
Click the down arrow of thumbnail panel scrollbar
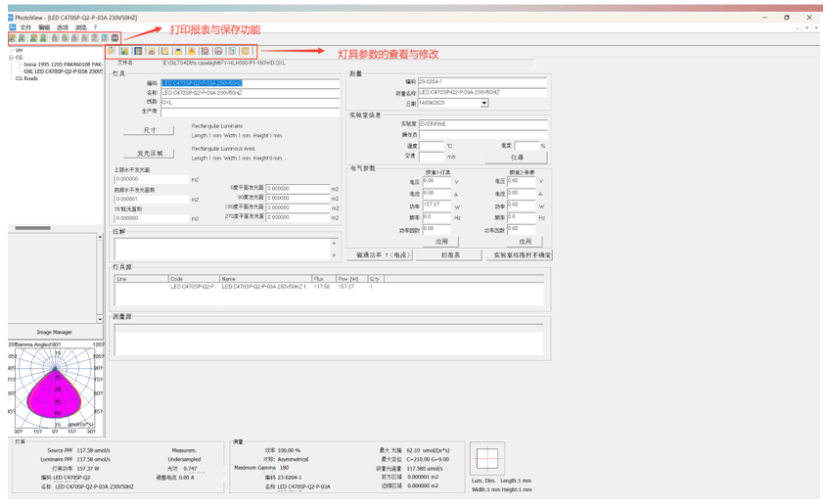(100, 319)
